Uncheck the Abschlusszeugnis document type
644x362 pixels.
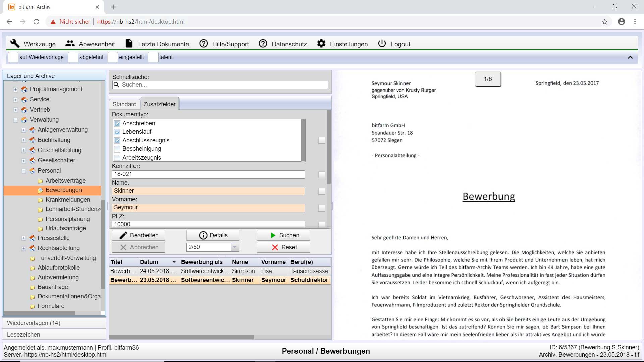coord(117,140)
